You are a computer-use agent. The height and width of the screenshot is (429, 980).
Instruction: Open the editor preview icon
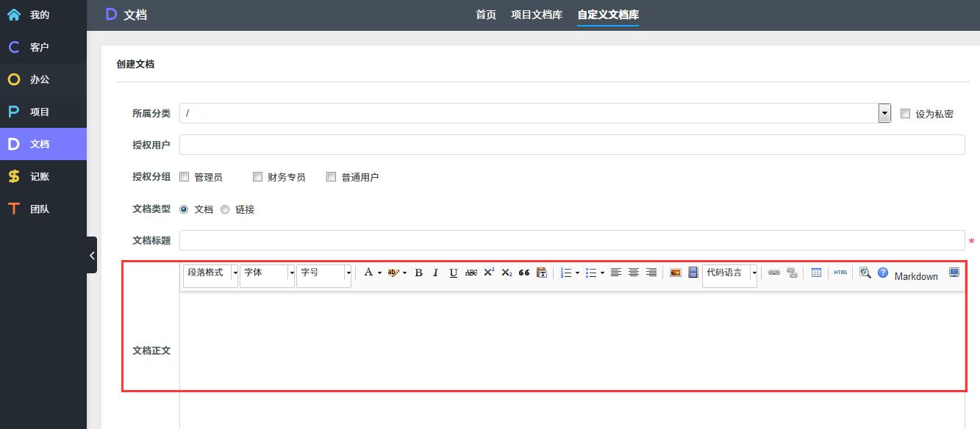pos(865,273)
